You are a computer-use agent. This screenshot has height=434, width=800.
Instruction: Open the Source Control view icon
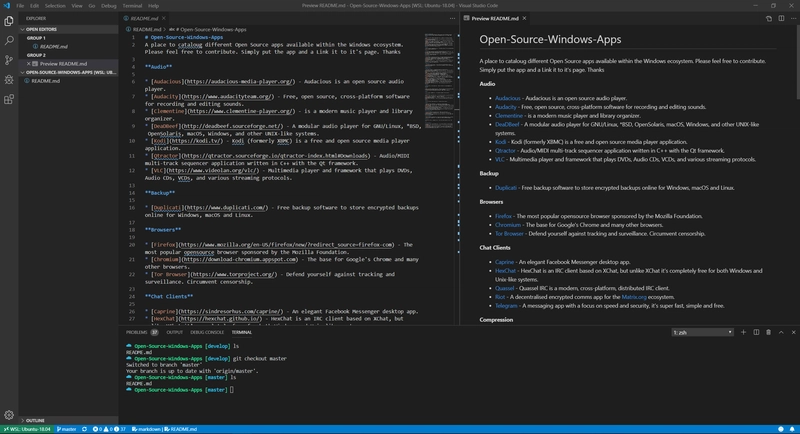(9, 60)
